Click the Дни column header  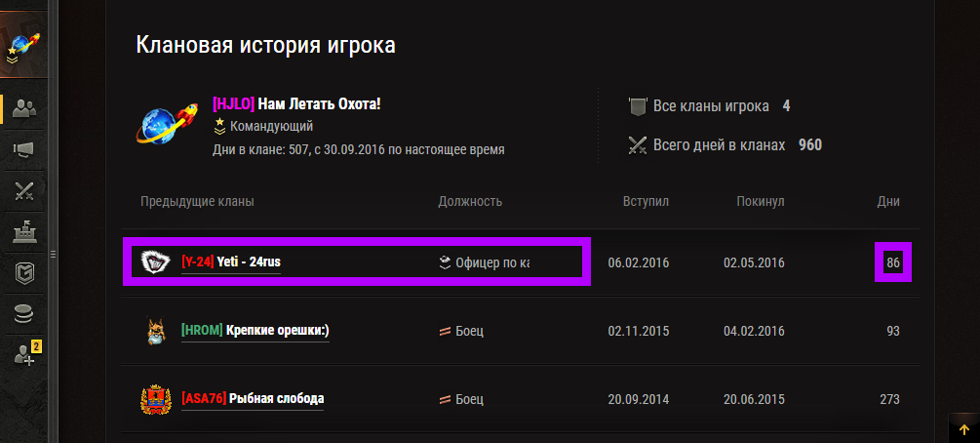click(888, 201)
